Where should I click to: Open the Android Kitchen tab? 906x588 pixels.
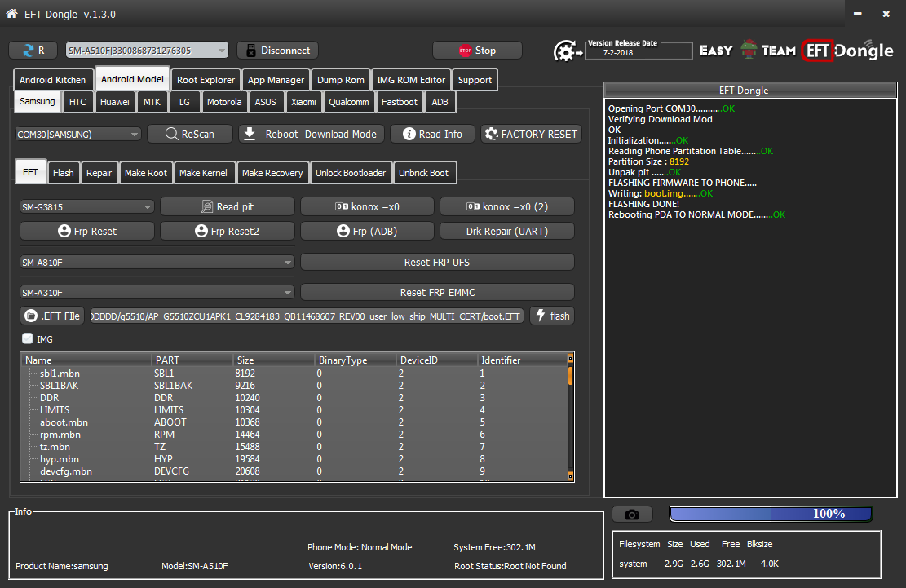(x=52, y=80)
